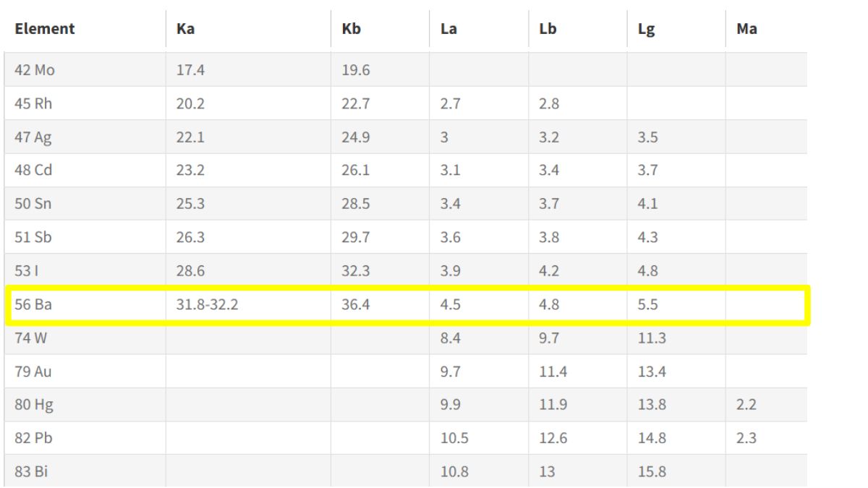Click the Ma column header

tap(746, 30)
